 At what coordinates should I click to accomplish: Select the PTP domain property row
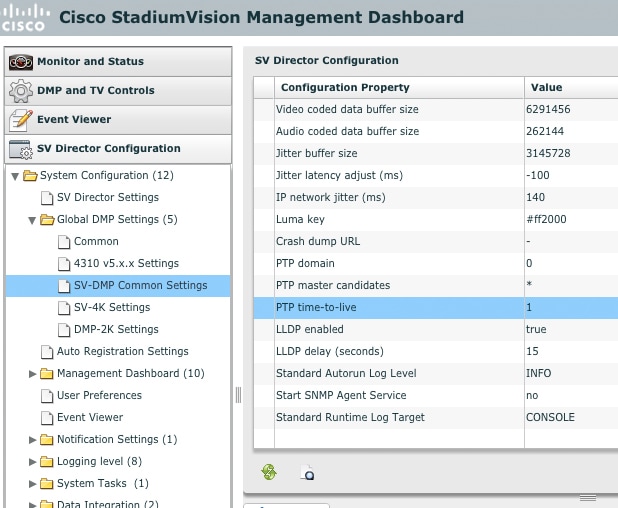(436, 264)
